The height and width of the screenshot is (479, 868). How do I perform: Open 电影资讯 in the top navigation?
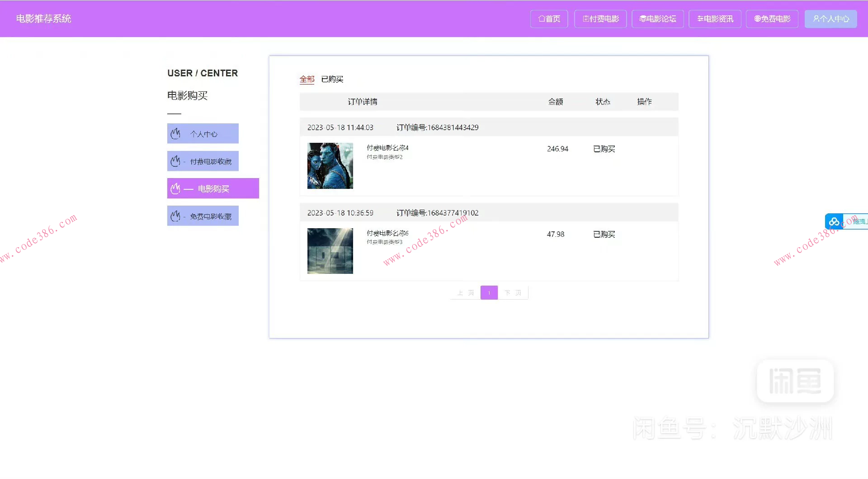pyautogui.click(x=715, y=19)
